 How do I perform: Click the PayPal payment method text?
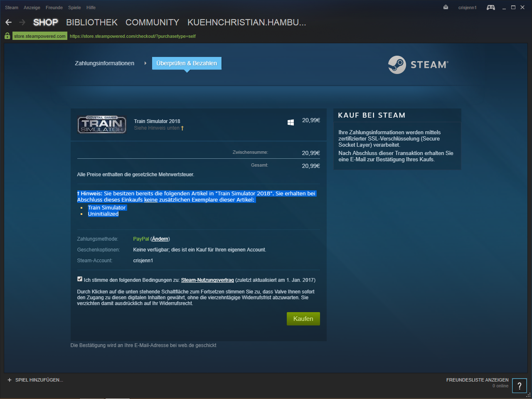[141, 239]
